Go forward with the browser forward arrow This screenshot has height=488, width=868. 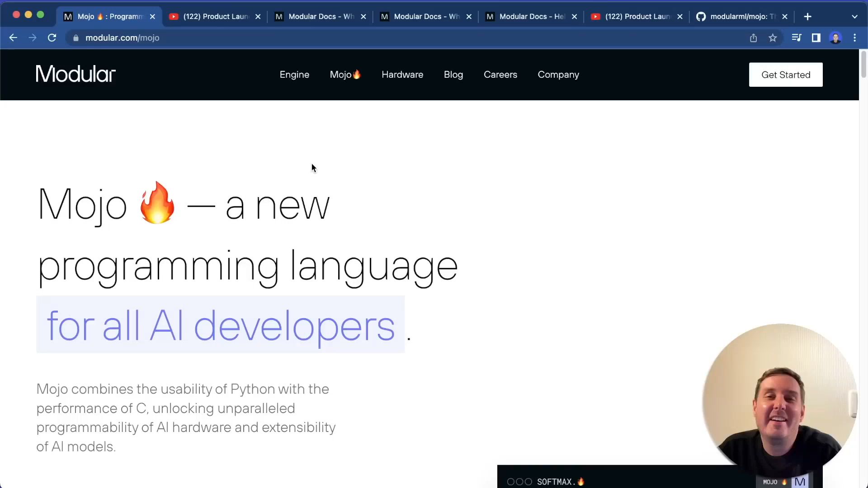[x=32, y=38]
